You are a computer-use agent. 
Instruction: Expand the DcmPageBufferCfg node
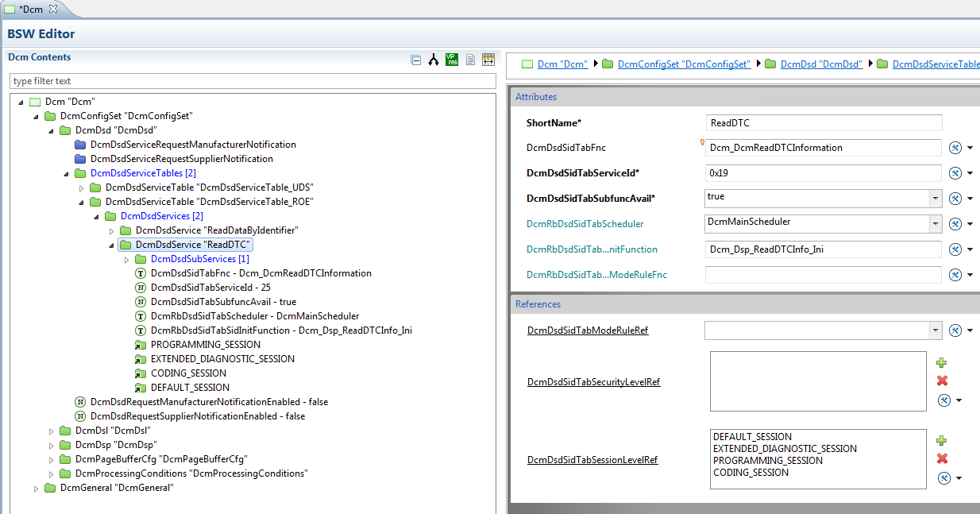pyautogui.click(x=52, y=459)
